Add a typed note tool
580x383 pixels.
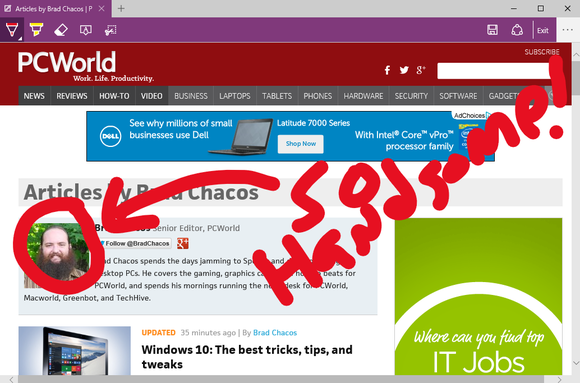point(86,30)
